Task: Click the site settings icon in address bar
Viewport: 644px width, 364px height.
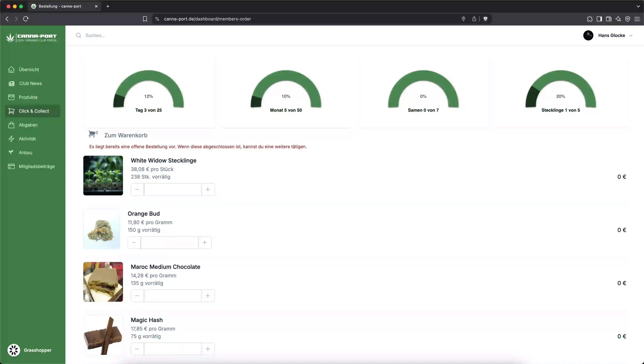Action: click(x=157, y=19)
